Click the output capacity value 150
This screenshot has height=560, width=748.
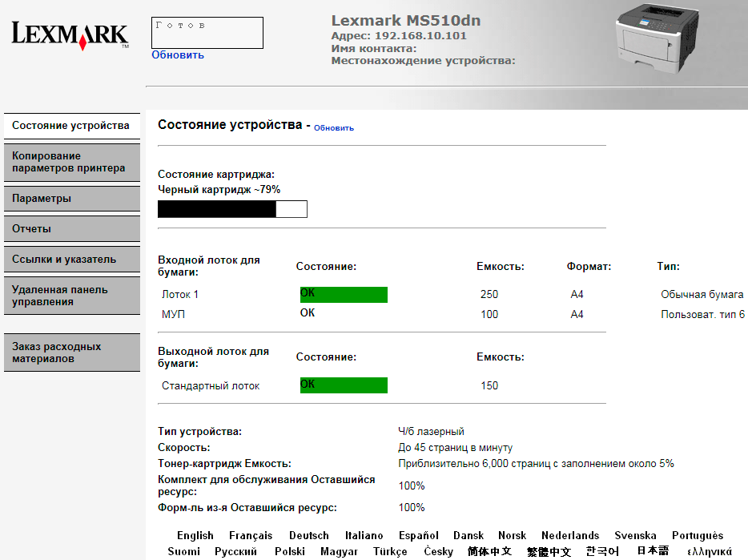click(x=489, y=385)
